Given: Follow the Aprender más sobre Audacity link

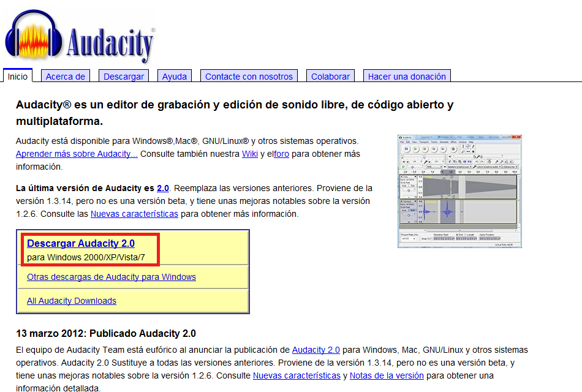Looking at the screenshot, I should click(x=77, y=154).
